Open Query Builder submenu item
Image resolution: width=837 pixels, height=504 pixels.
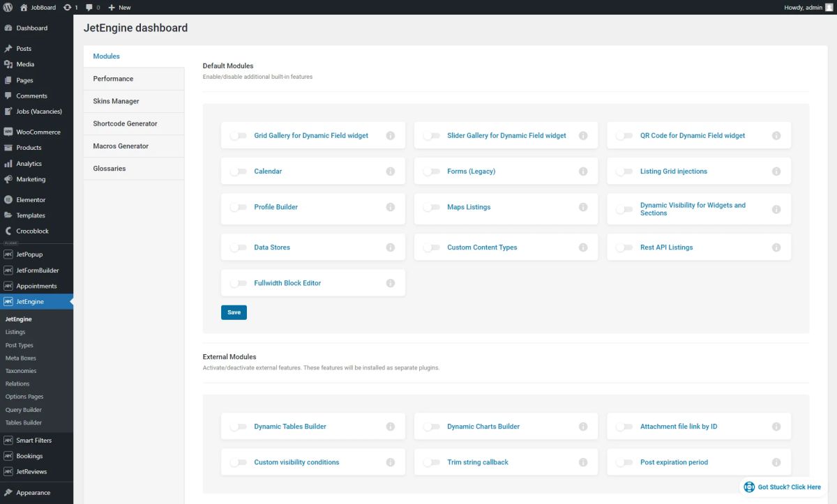[x=23, y=410]
